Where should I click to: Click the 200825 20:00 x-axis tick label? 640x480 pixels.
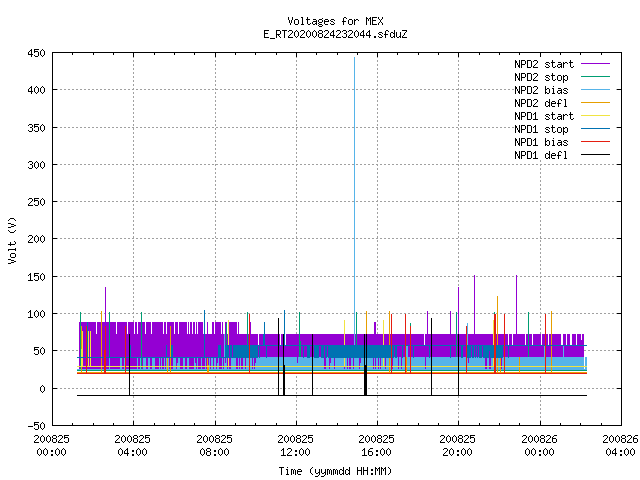tap(458, 446)
